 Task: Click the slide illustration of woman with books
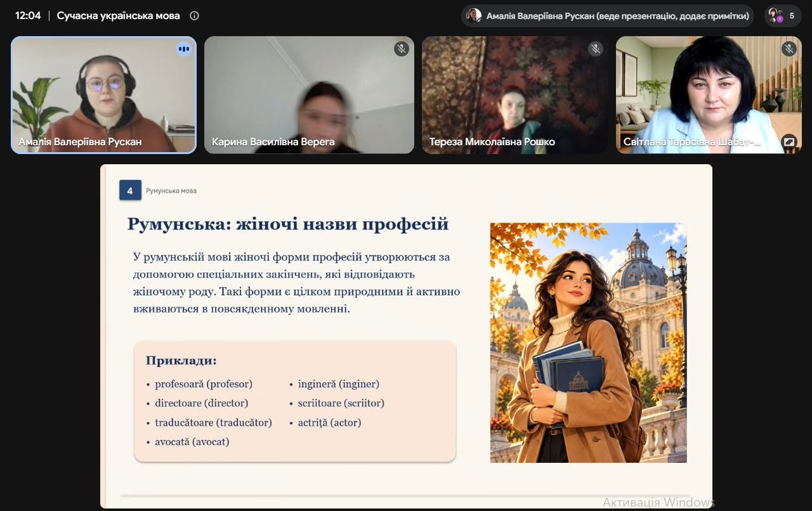pyautogui.click(x=589, y=343)
